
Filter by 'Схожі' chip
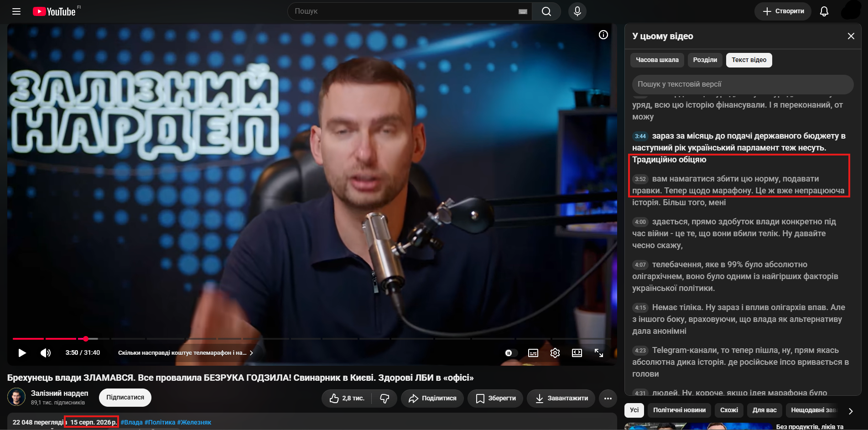click(729, 410)
